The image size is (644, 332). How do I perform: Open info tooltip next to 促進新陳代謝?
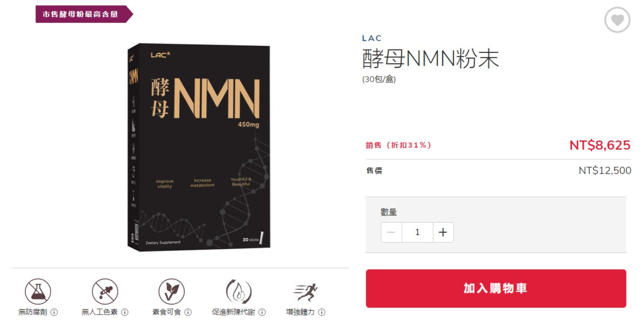(x=262, y=313)
